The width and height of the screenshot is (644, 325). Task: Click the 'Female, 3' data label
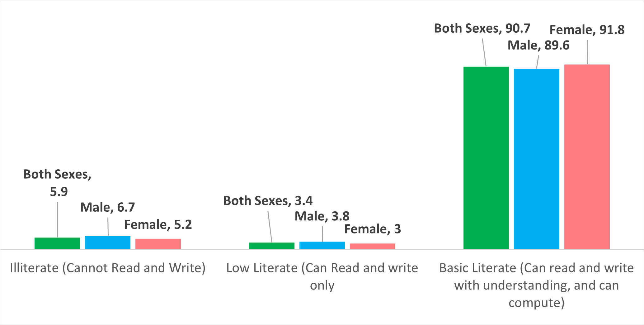[x=373, y=229]
